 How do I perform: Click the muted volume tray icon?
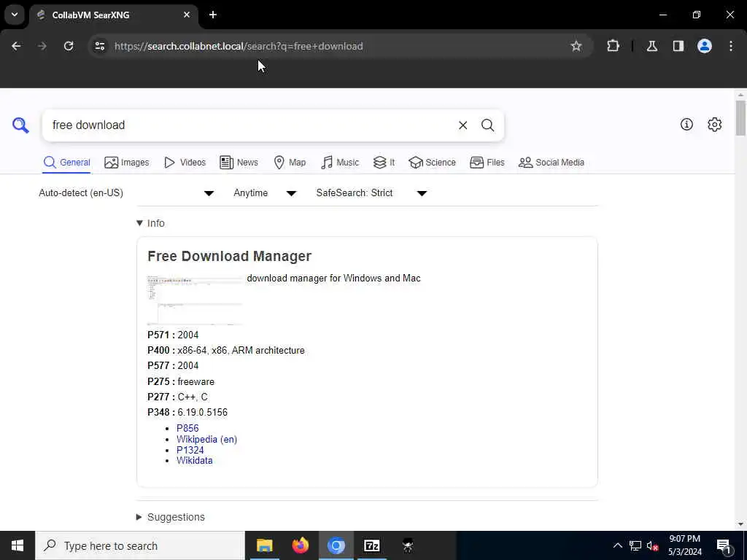pyautogui.click(x=652, y=545)
